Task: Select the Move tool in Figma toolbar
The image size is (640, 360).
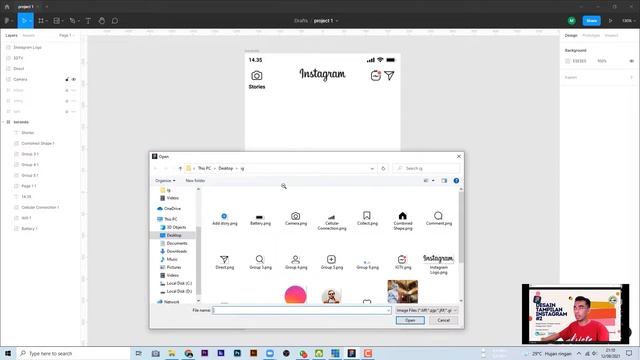Action: pos(24,20)
